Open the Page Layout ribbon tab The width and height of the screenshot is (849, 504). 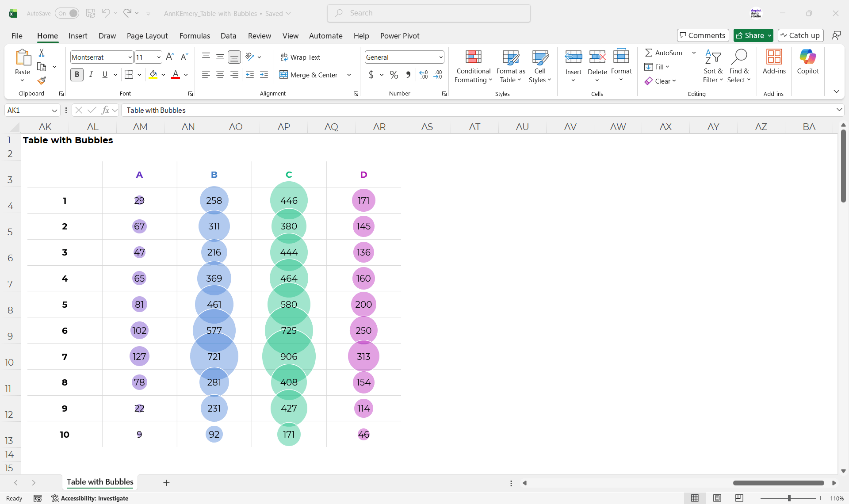(147, 36)
